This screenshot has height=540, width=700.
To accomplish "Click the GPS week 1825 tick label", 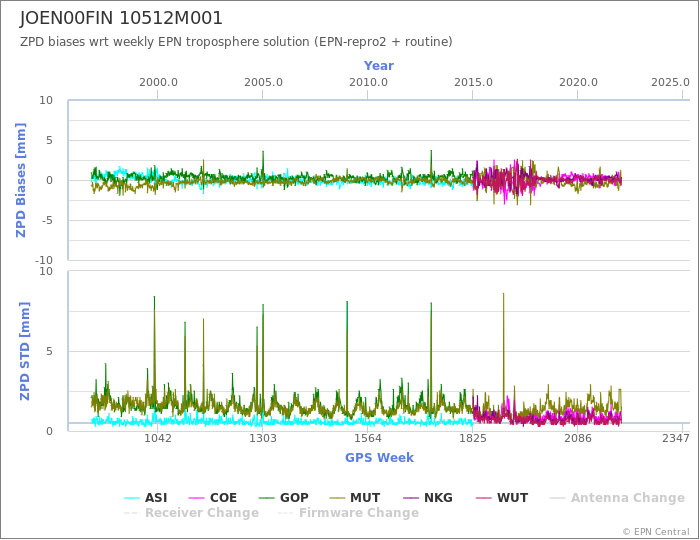I will [x=473, y=438].
